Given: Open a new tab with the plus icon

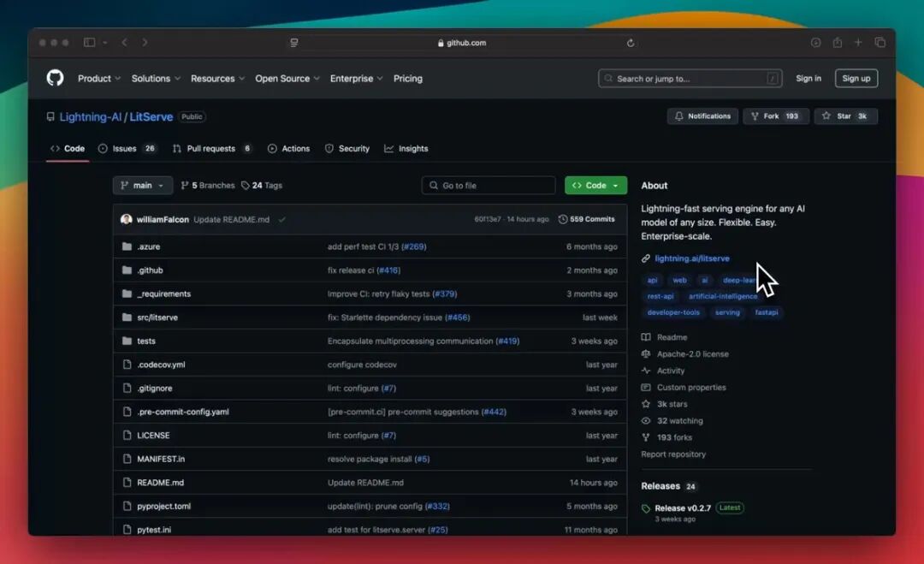Looking at the screenshot, I should point(858,43).
